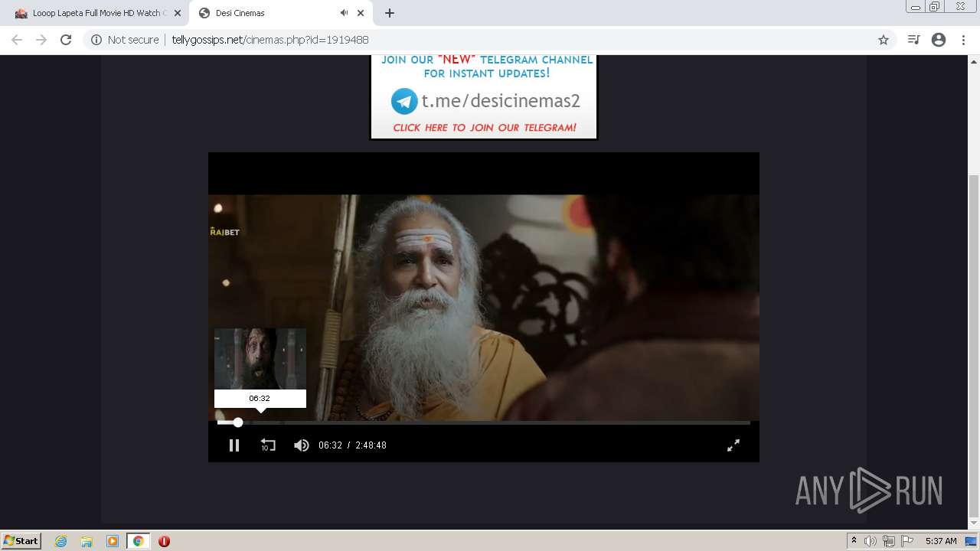The height and width of the screenshot is (551, 980).
Task: Pause the video playback
Action: pos(234,445)
